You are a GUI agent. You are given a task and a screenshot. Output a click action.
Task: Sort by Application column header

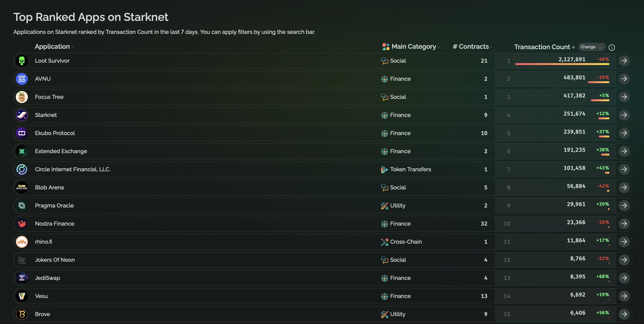(x=53, y=47)
